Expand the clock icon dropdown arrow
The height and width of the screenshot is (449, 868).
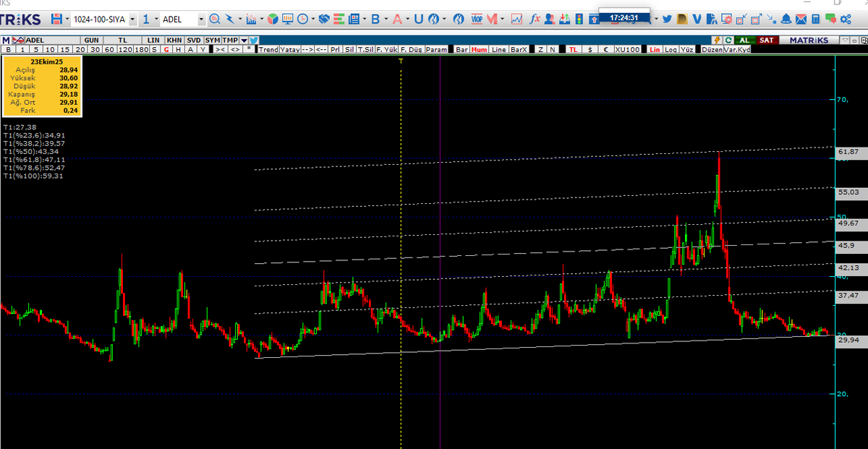(312, 20)
